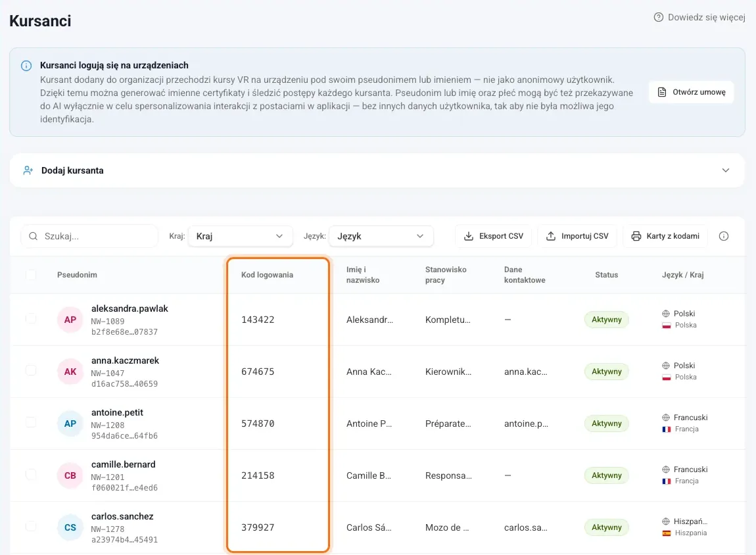The height and width of the screenshot is (555, 756).
Task: Click the Eksport CSV button
Action: 493,236
